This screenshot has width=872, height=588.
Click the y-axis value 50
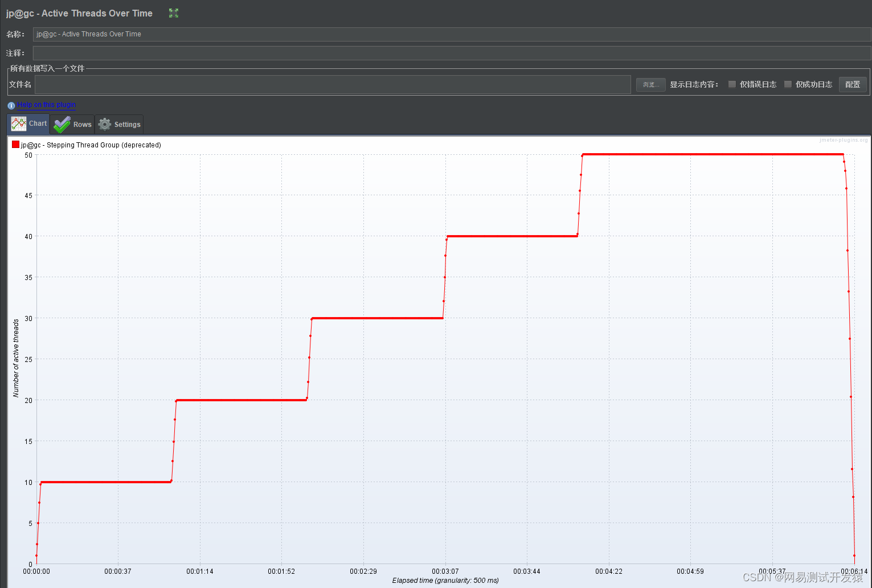point(28,155)
